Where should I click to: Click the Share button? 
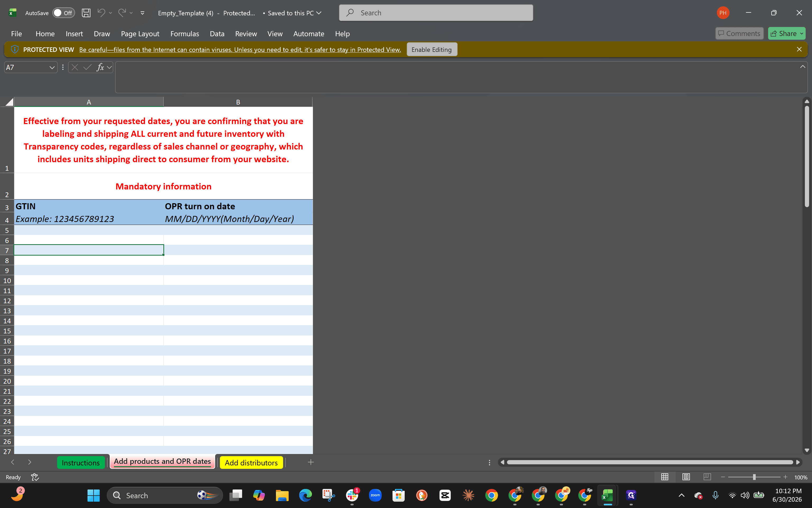coord(787,33)
